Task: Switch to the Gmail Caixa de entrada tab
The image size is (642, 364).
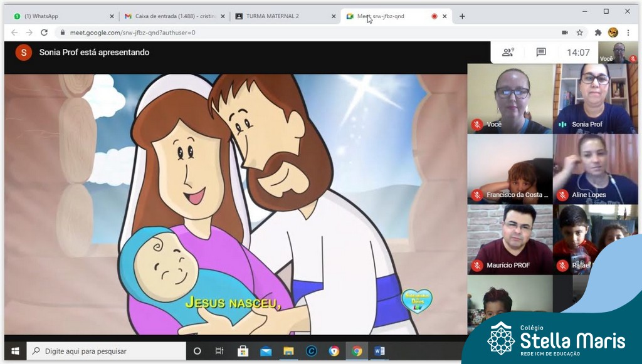Action: pos(172,16)
